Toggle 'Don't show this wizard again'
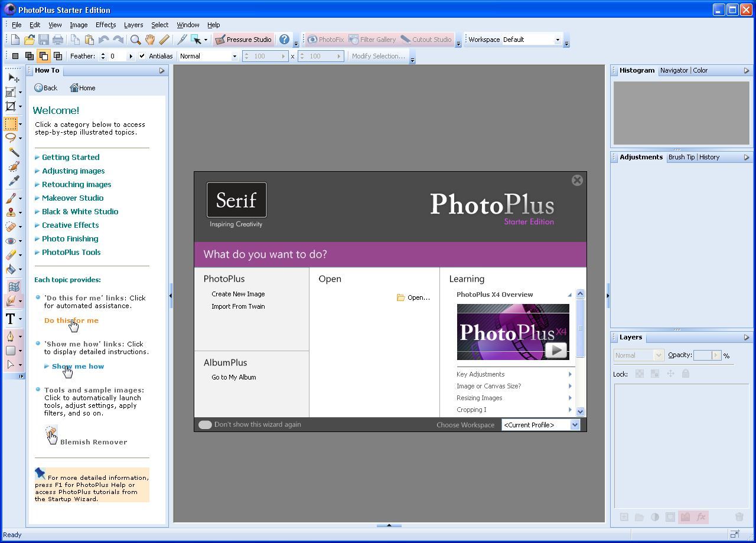Screen dimensions: 756x543 (205, 424)
